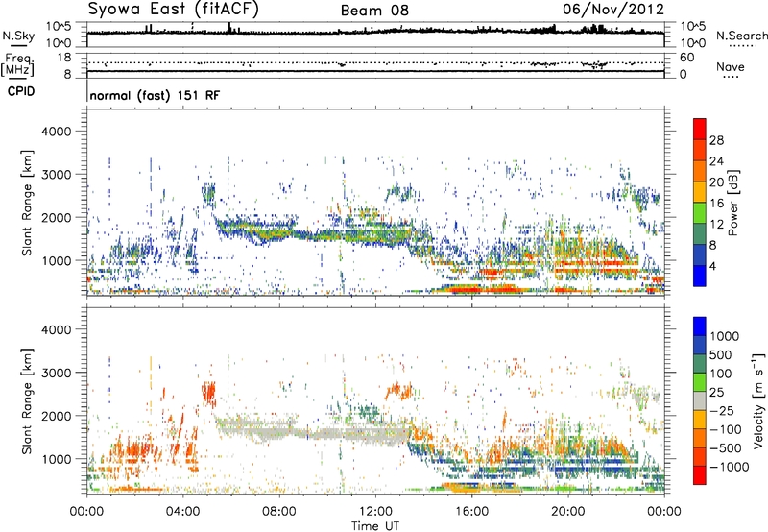Click the "12:00" time tick label
Viewport: 768px width, 532px height.
click(375, 512)
